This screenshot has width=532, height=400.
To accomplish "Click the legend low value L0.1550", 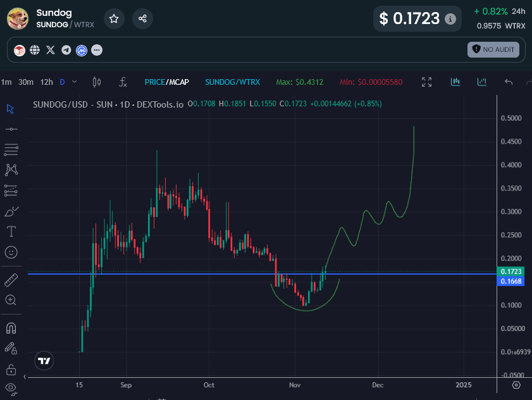I will coord(263,104).
